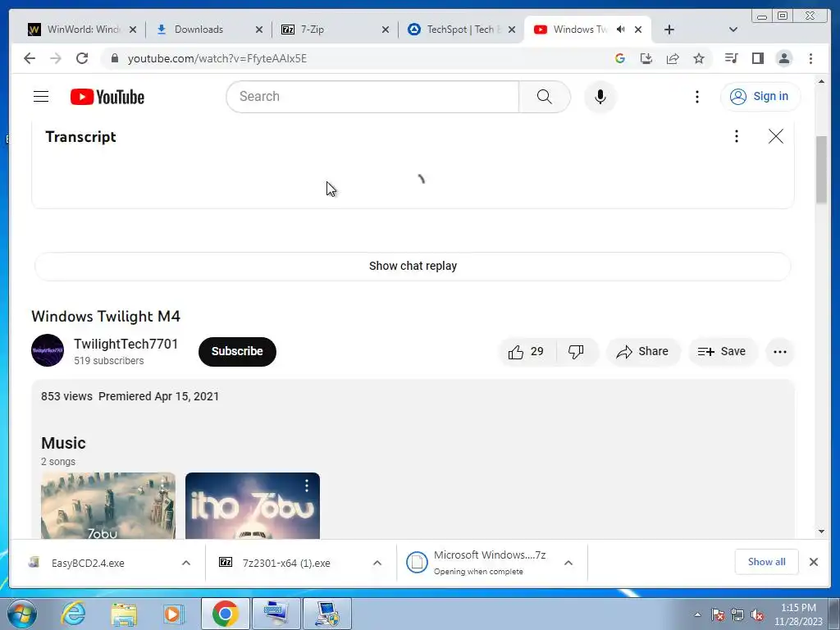This screenshot has width=840, height=630.
Task: Open Chrome profile avatar
Action: [x=784, y=58]
